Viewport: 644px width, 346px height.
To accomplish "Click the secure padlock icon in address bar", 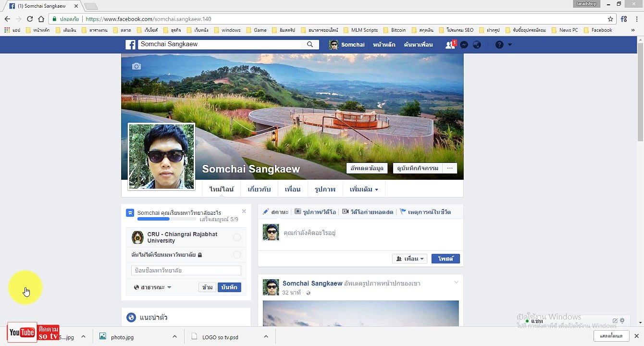I will coord(55,19).
